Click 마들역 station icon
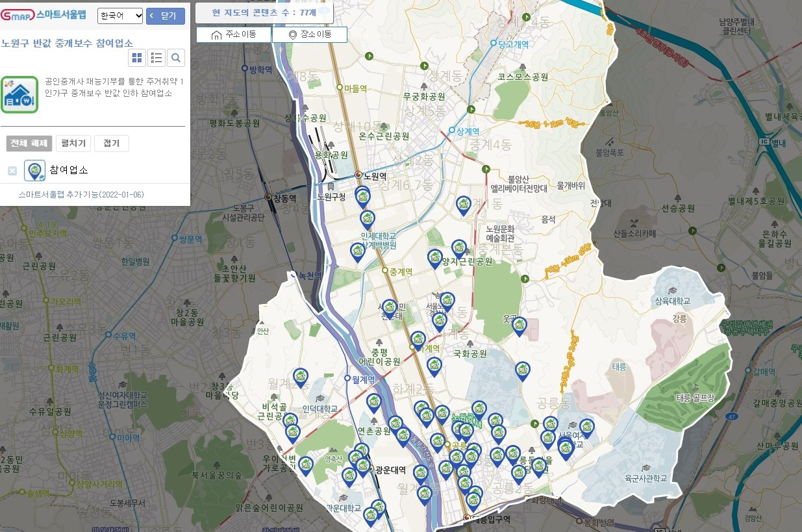The width and height of the screenshot is (802, 532). (340, 88)
